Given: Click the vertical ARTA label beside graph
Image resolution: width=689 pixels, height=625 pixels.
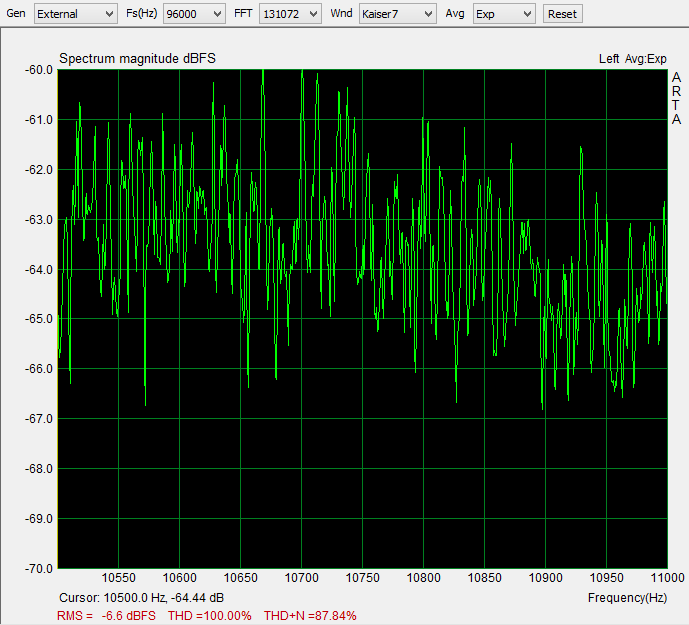Looking at the screenshot, I should (676, 98).
